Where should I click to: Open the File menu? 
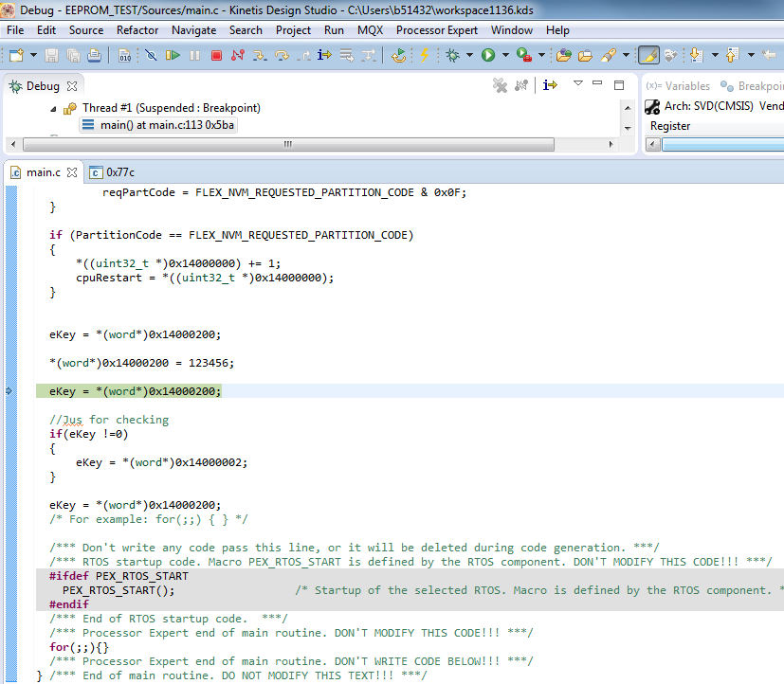15,30
